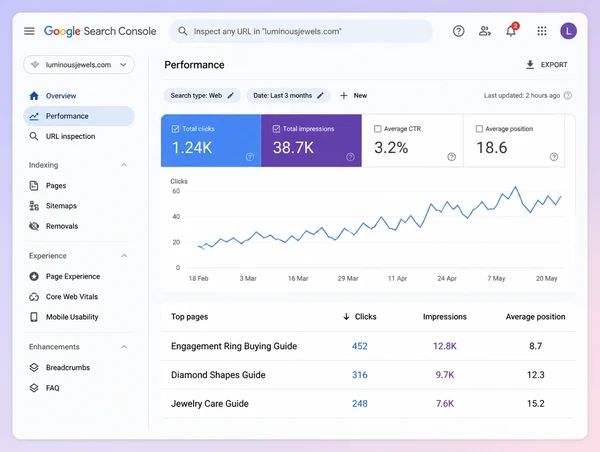Image resolution: width=600 pixels, height=452 pixels.
Task: Open the notifications bell
Action: tap(511, 30)
